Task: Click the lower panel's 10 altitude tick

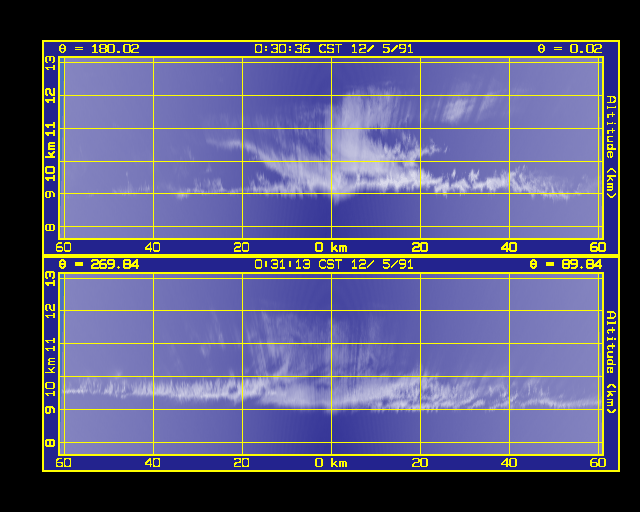Action: click(50, 389)
